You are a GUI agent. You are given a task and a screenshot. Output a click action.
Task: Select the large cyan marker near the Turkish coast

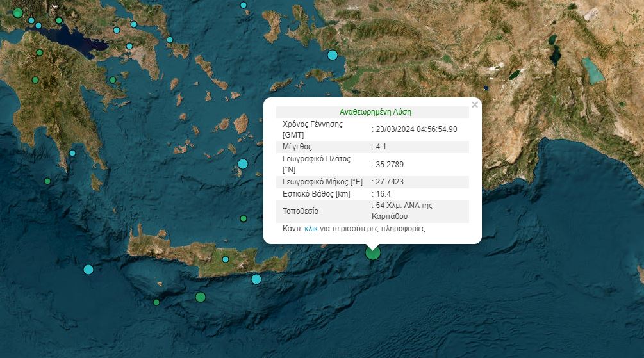[332, 55]
